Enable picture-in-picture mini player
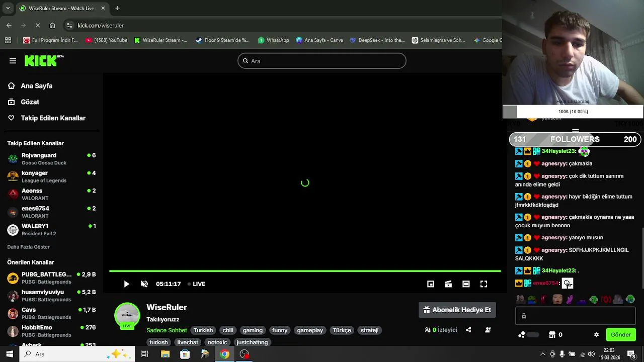Screen dimensions: 644x362 (431, 284)
